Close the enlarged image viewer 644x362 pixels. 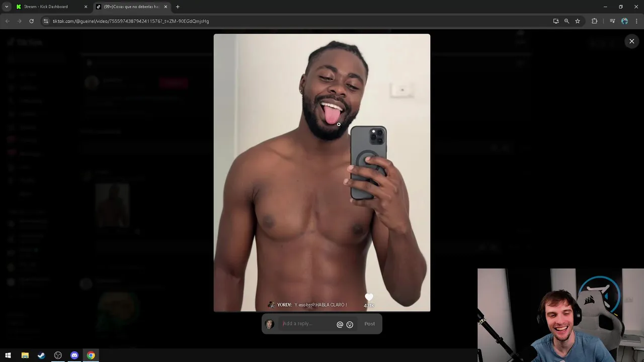(631, 41)
